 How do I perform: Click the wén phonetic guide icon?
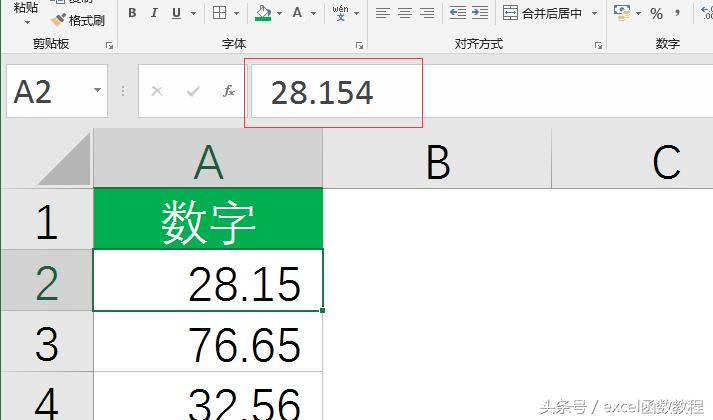point(340,13)
